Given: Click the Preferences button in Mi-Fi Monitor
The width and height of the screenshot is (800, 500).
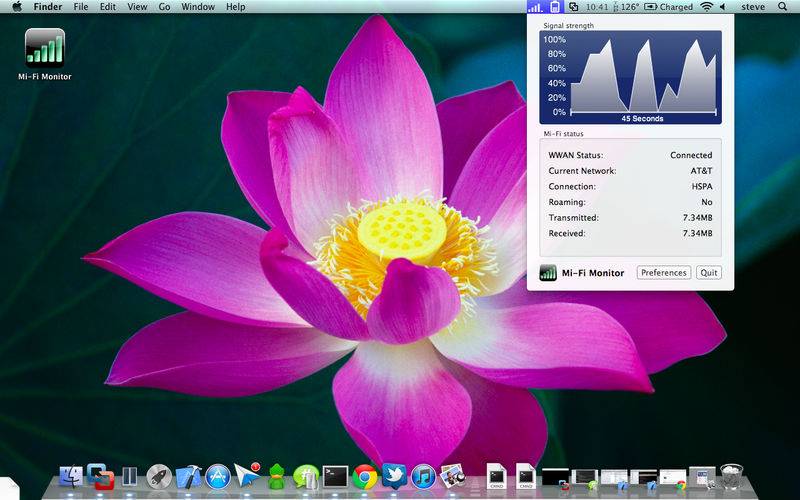Looking at the screenshot, I should [664, 273].
